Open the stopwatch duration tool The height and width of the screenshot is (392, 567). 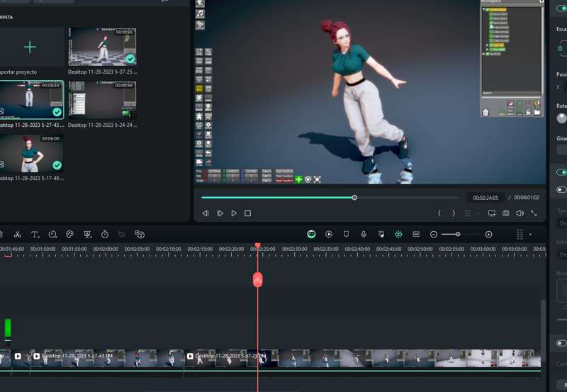(x=105, y=235)
